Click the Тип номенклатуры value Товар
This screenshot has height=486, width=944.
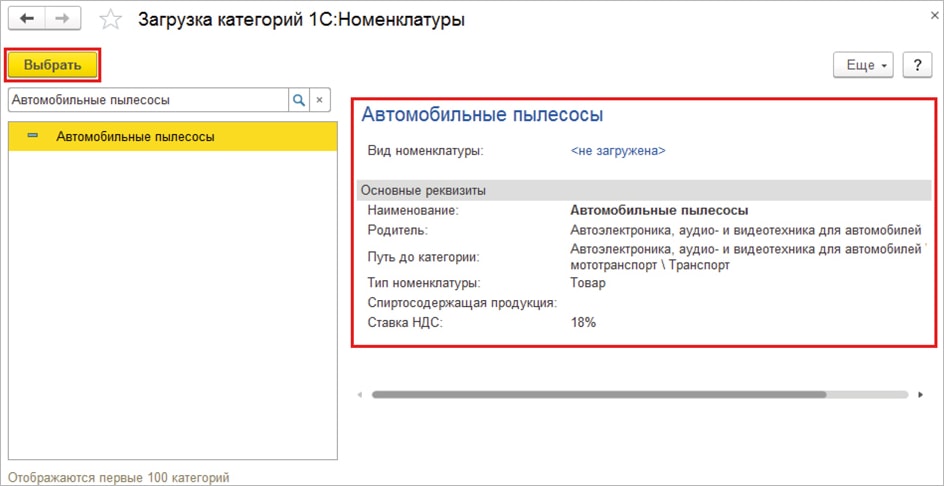coord(587,283)
